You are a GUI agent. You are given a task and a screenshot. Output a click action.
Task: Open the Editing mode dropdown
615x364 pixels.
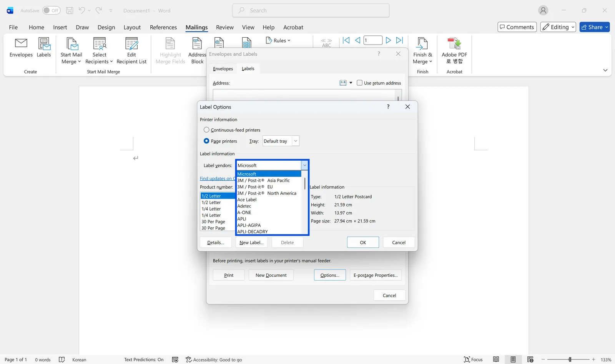pos(558,27)
